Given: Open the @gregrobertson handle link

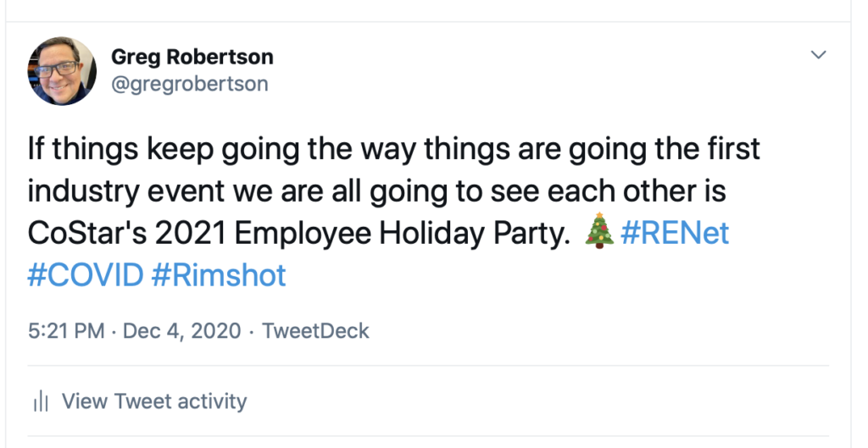Looking at the screenshot, I should click(x=190, y=84).
